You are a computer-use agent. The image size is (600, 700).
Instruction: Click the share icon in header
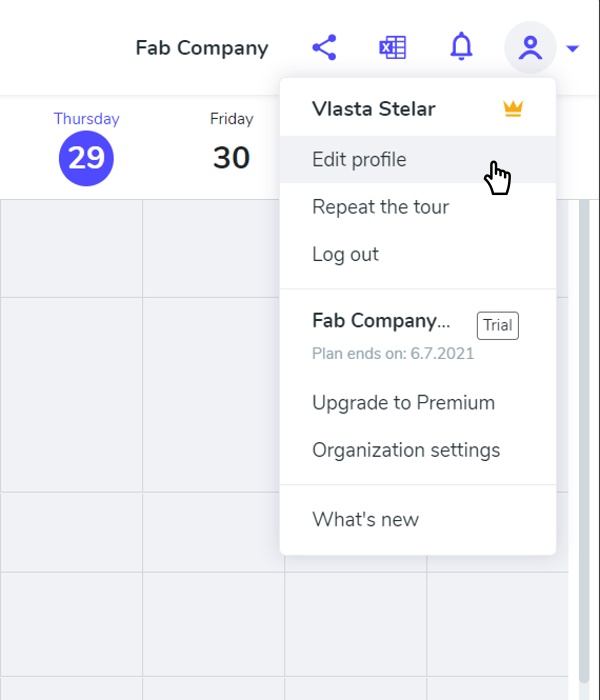tap(324, 47)
